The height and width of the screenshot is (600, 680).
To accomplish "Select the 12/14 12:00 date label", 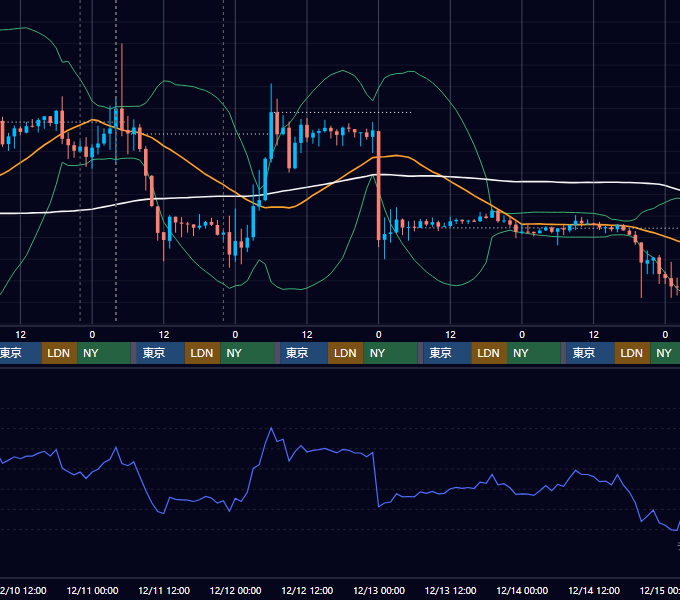I will tap(594, 590).
